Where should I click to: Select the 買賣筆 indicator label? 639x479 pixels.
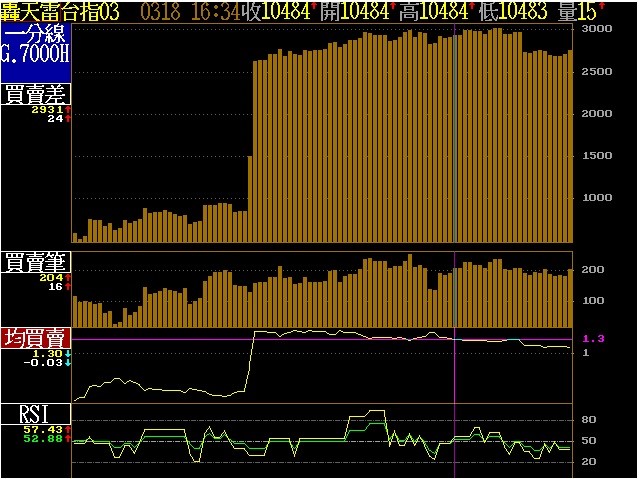click(35, 262)
